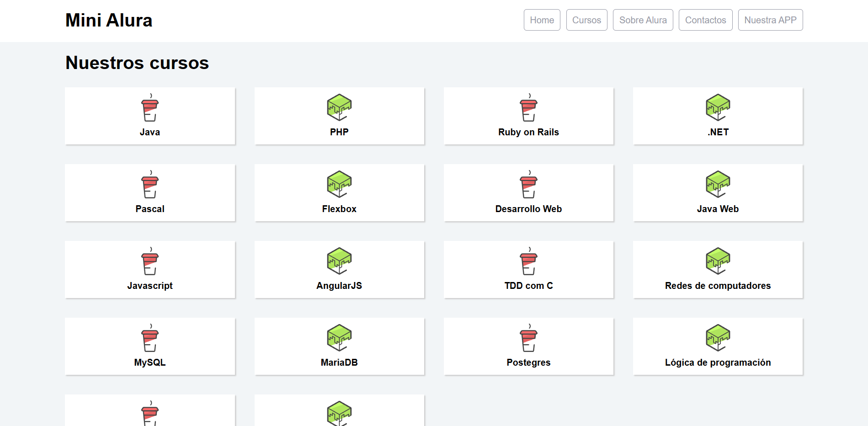Open the Desarrollo Web course label
The height and width of the screenshot is (426, 868).
click(x=528, y=209)
